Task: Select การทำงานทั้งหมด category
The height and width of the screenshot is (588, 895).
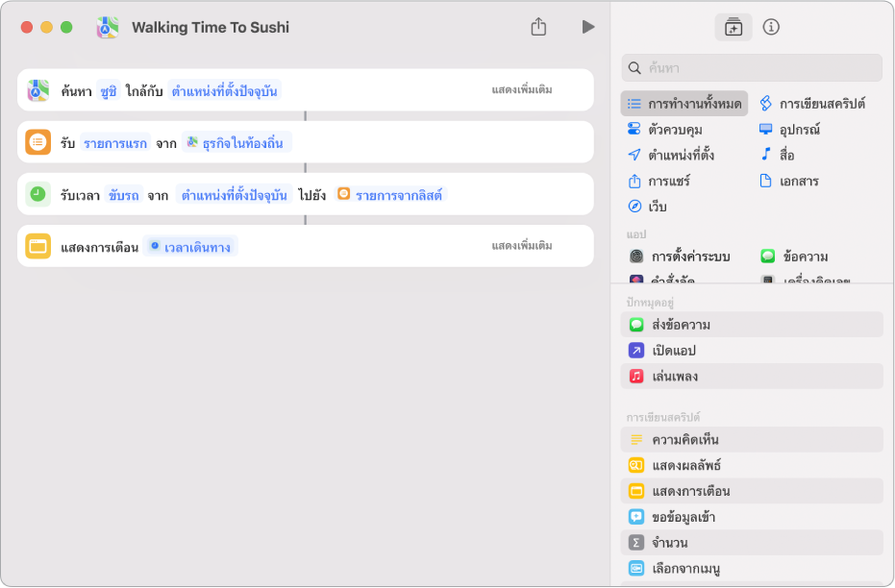Action: (x=684, y=103)
